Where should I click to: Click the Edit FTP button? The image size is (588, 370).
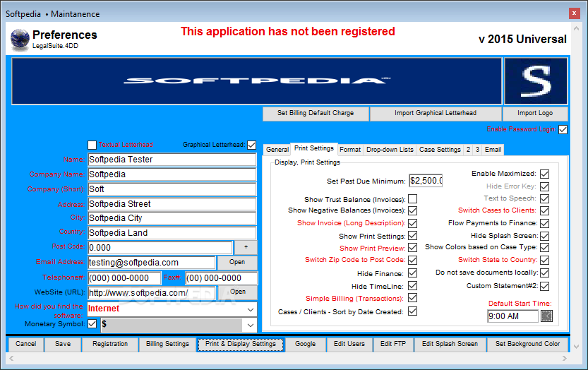point(393,344)
